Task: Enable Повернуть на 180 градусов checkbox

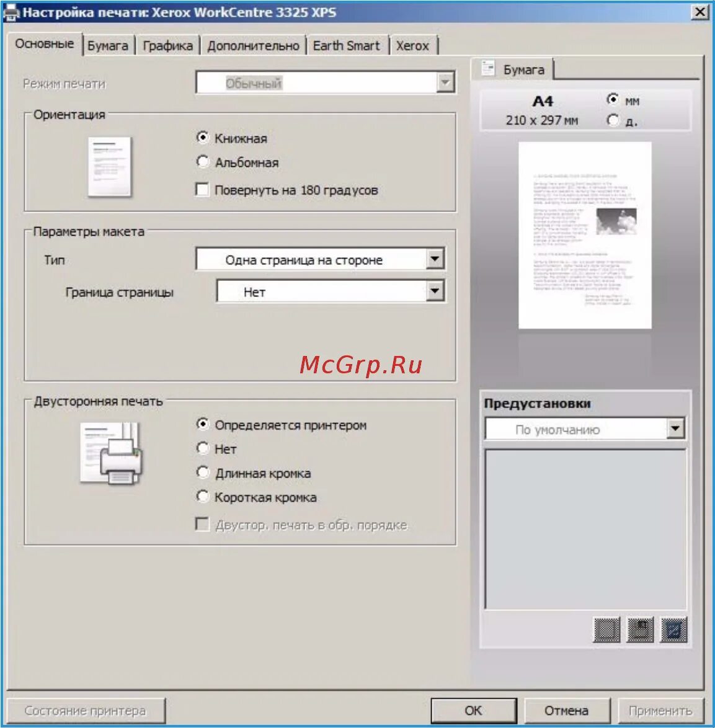Action: coord(202,189)
